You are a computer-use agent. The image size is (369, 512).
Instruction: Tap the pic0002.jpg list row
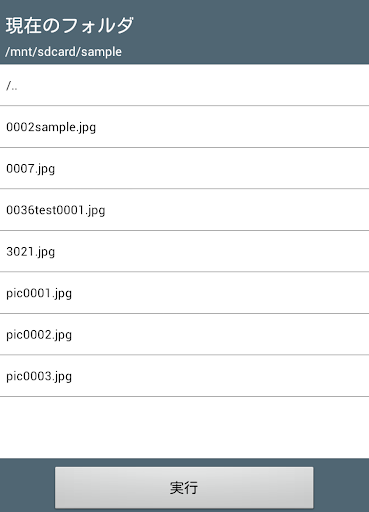184,334
